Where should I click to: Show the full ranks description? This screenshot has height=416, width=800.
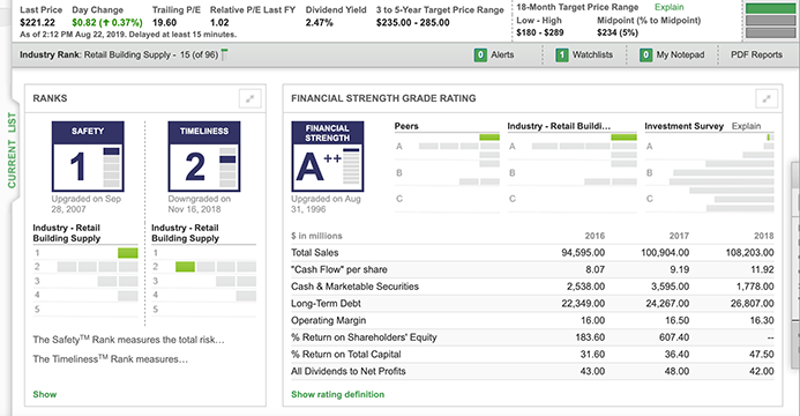pyautogui.click(x=43, y=394)
